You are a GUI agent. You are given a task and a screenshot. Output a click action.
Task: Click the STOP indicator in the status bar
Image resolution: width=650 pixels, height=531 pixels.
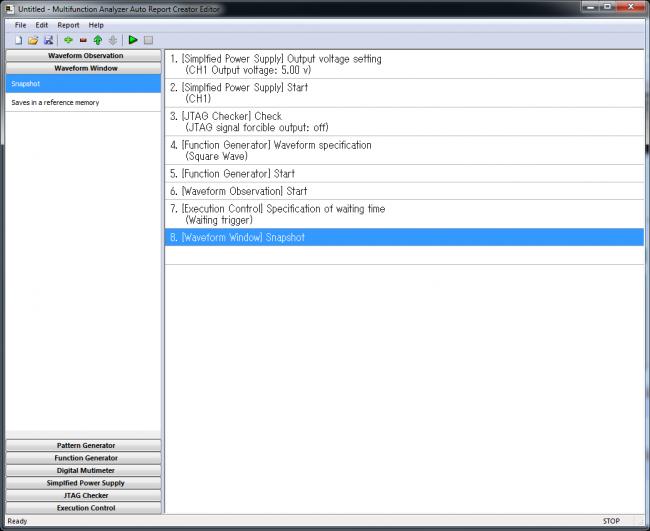tap(611, 521)
